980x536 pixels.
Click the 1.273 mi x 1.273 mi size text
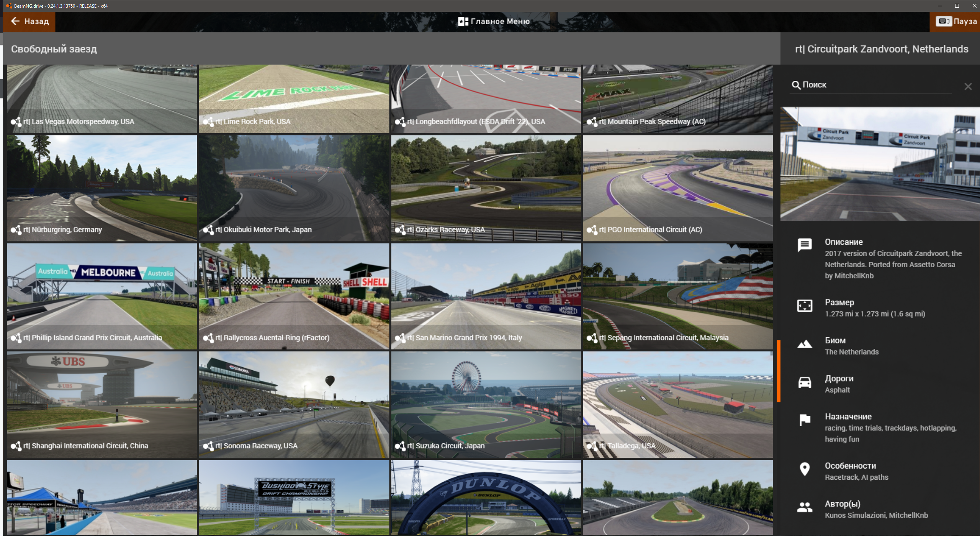click(x=875, y=314)
